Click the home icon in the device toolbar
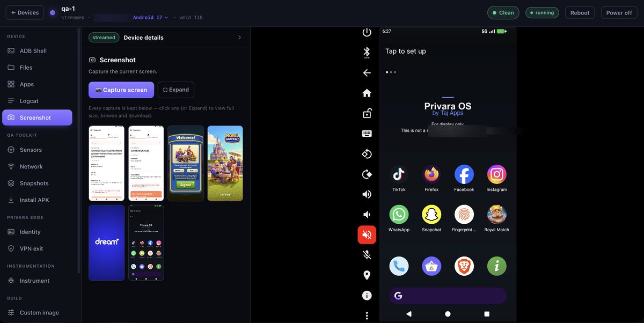644x323 pixels. [x=367, y=93]
